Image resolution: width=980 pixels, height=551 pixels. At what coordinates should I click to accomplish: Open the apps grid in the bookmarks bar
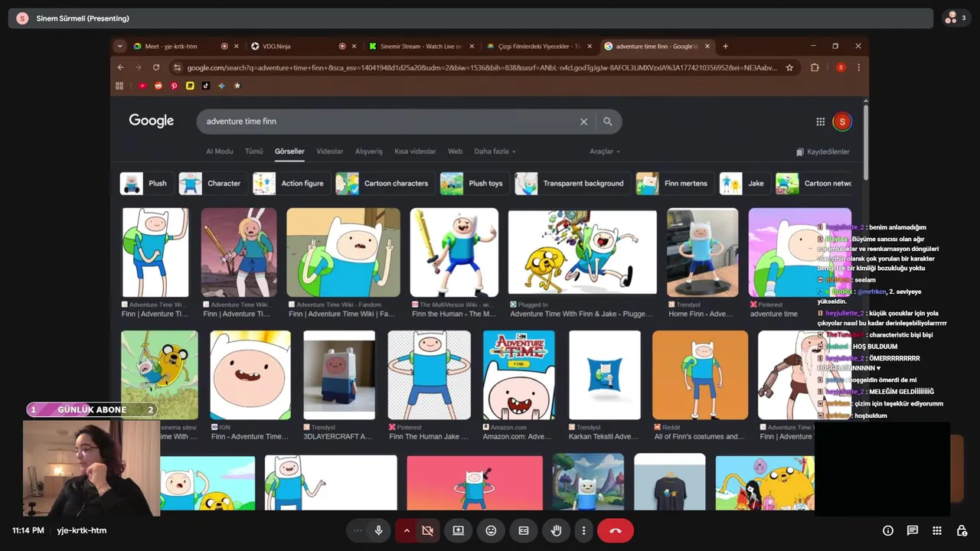point(119,86)
